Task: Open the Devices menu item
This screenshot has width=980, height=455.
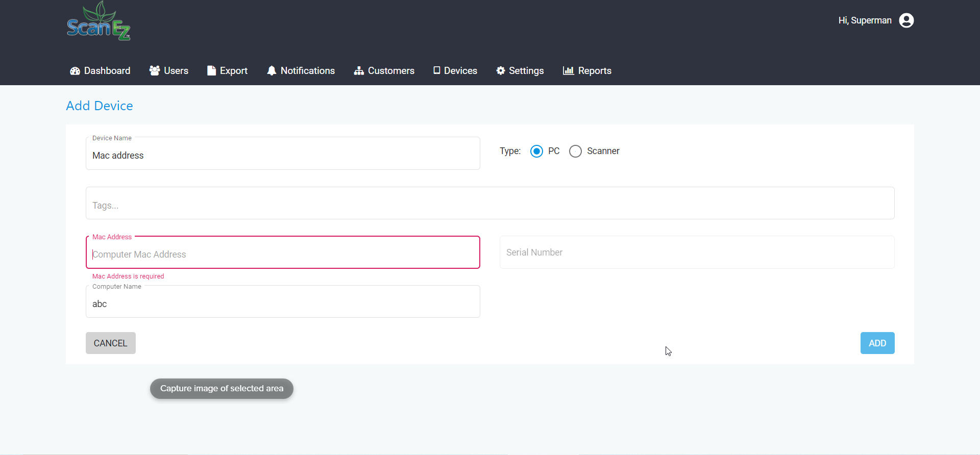Action: [460, 71]
